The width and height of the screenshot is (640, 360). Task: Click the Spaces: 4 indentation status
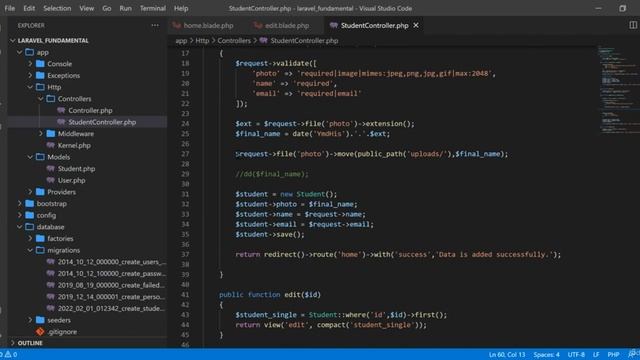pyautogui.click(x=546, y=354)
